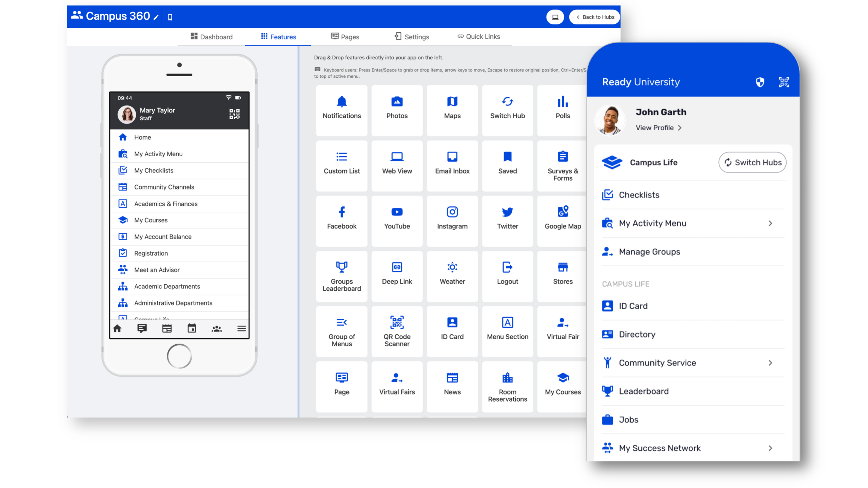
Task: Open My Checklists in phone menu
Action: click(180, 170)
